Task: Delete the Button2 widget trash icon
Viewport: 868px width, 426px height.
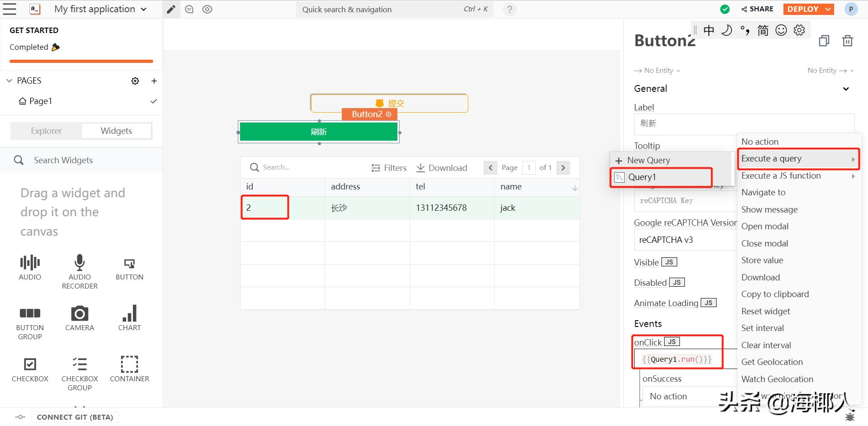Action: tap(848, 41)
